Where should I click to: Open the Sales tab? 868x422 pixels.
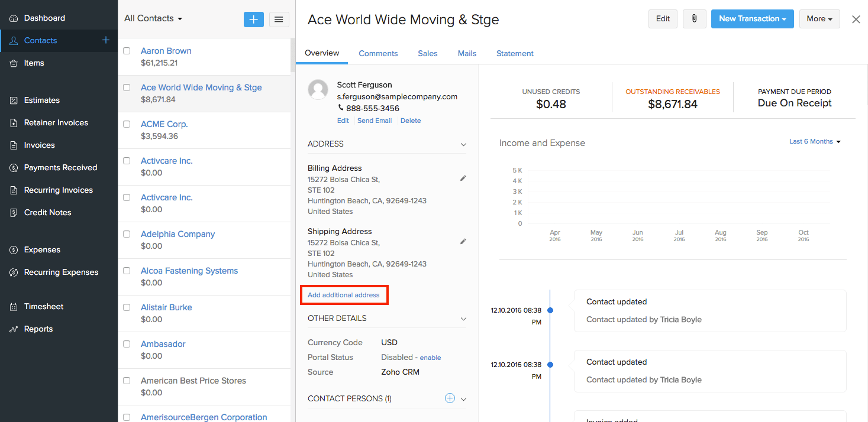427,53
